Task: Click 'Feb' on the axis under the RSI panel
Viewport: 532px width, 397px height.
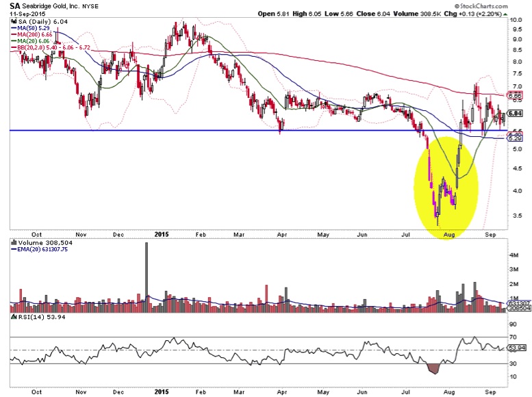Action: (x=201, y=392)
